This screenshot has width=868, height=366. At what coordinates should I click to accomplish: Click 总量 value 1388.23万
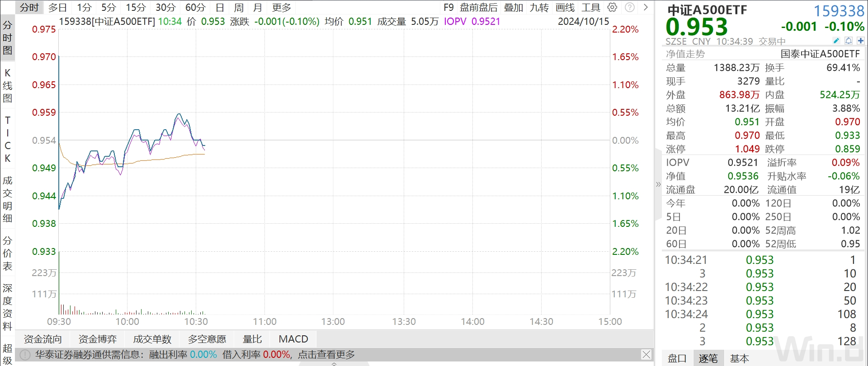(736, 68)
